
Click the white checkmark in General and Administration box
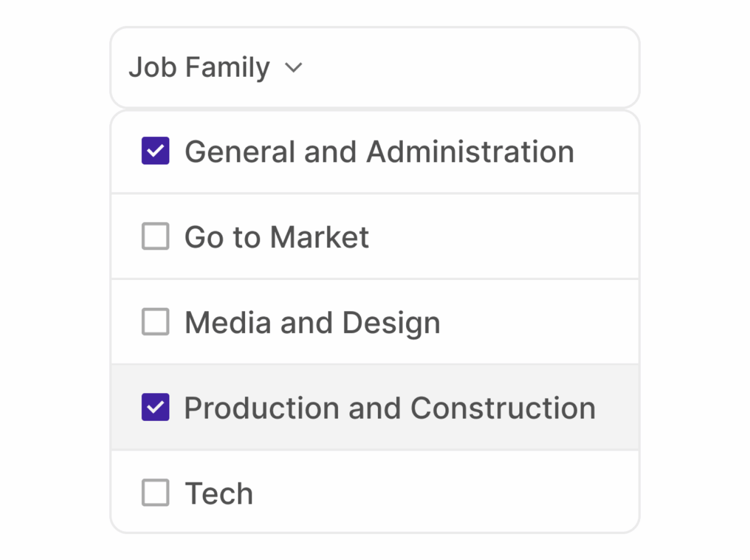tap(155, 150)
